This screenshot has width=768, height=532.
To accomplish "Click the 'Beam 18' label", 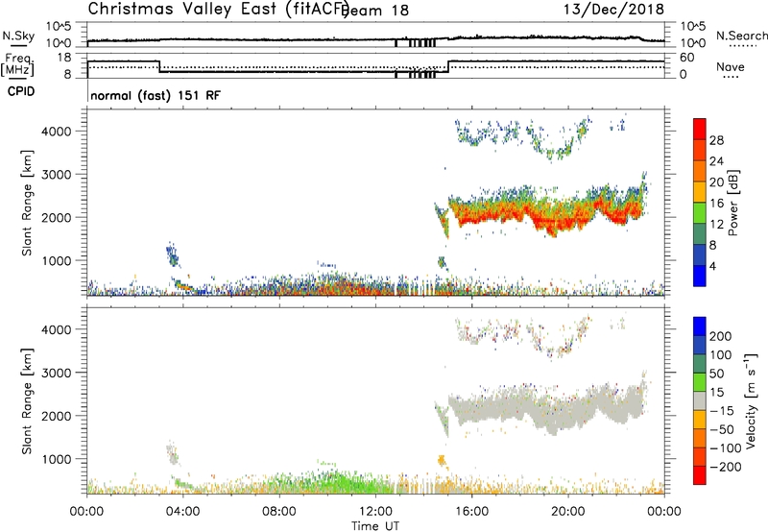I will pyautogui.click(x=376, y=11).
